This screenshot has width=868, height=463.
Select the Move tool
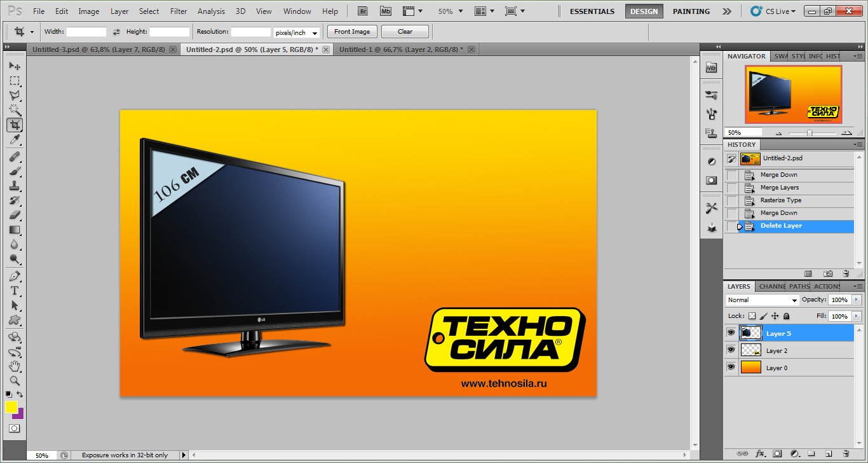pos(14,66)
